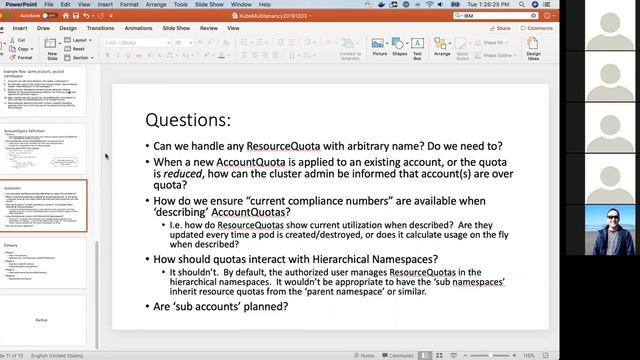The width and height of the screenshot is (640, 360).
Task: Open the Arrange menu in menu bar
Action: 156,4
